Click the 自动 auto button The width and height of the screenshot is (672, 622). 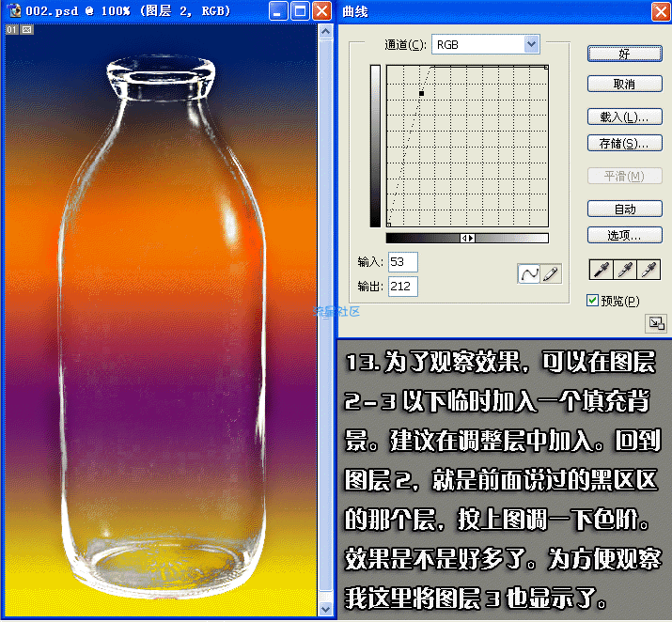click(624, 209)
